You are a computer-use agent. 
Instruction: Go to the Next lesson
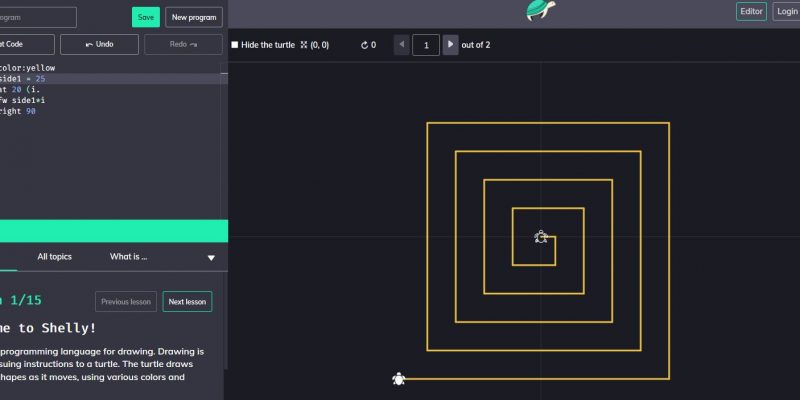click(x=187, y=302)
